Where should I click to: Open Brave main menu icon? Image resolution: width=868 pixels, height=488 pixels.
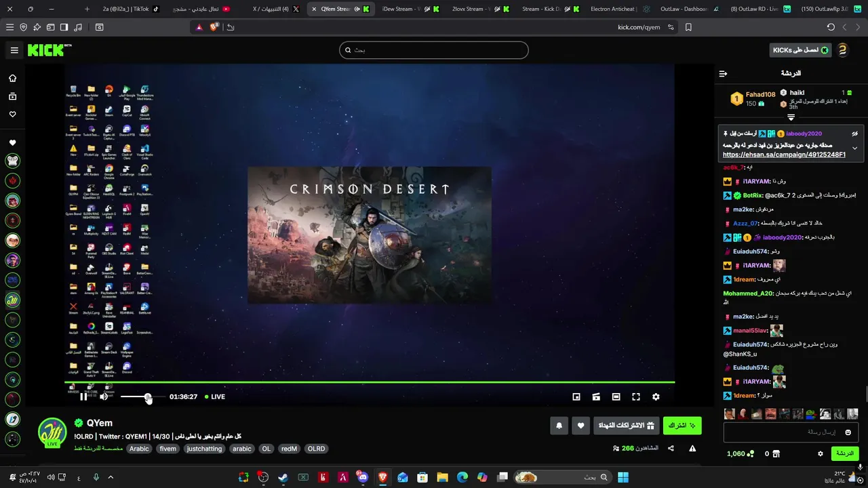click(9, 27)
